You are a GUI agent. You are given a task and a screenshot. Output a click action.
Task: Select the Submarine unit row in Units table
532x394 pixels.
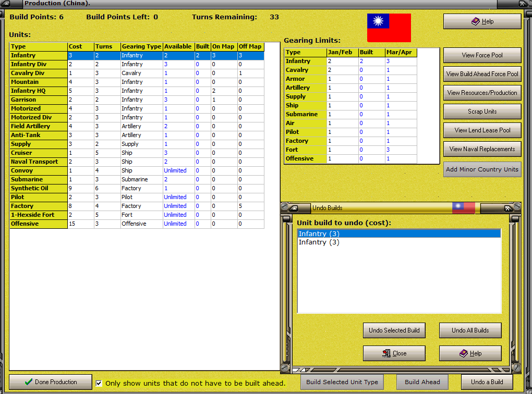pos(137,179)
